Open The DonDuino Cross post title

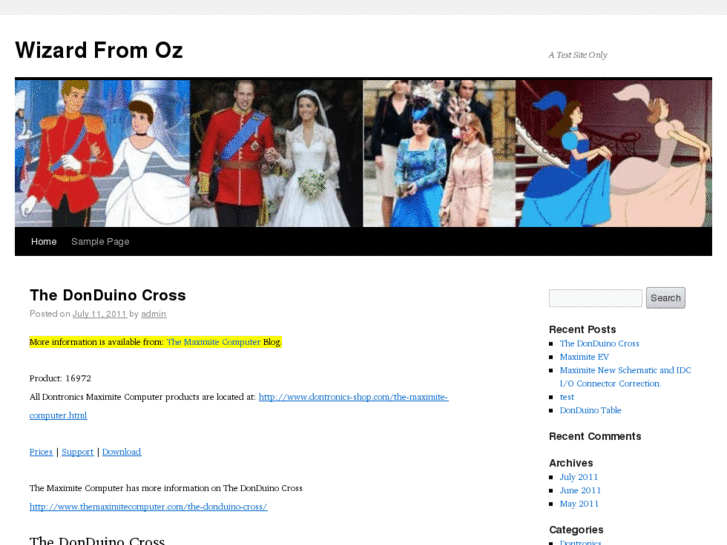tap(108, 295)
